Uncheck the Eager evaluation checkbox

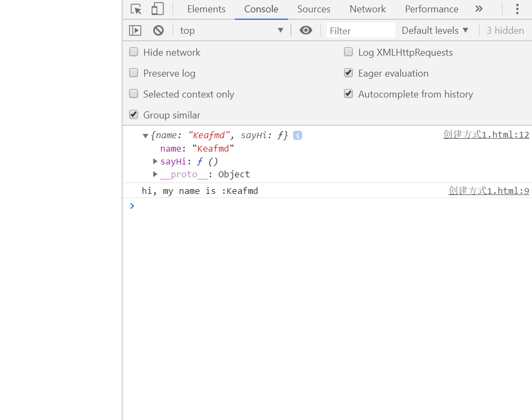tap(348, 73)
